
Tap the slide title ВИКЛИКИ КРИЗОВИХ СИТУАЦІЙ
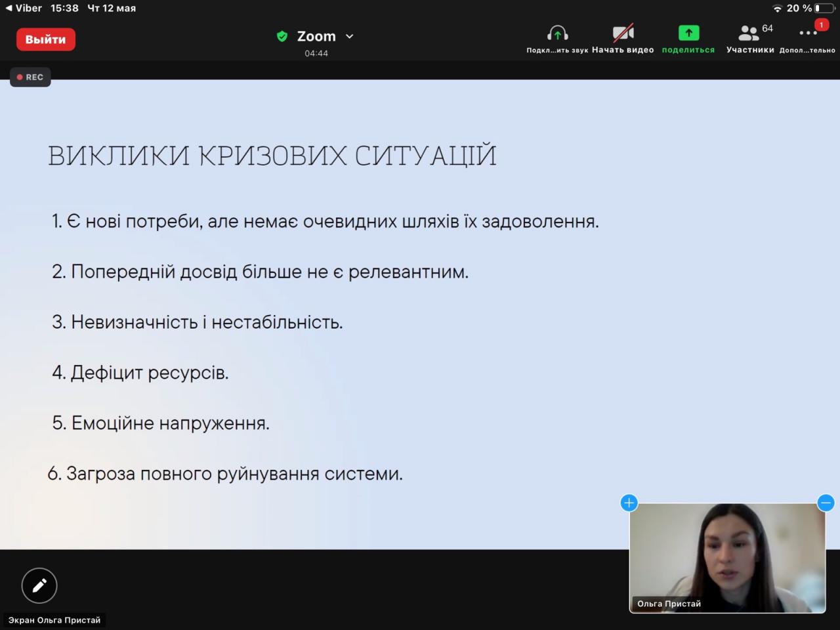pyautogui.click(x=272, y=156)
